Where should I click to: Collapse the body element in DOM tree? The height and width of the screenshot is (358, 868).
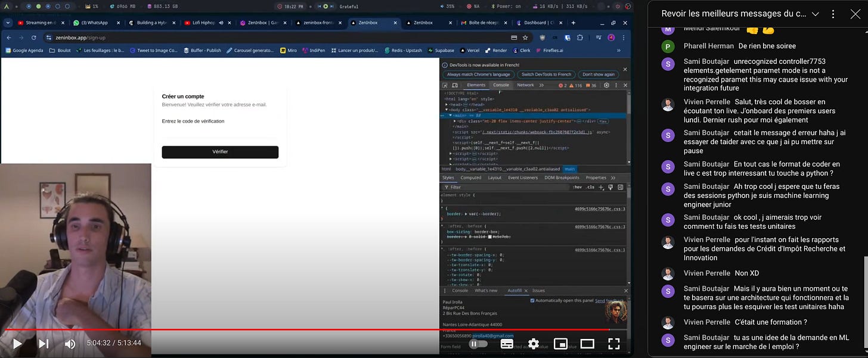(447, 110)
